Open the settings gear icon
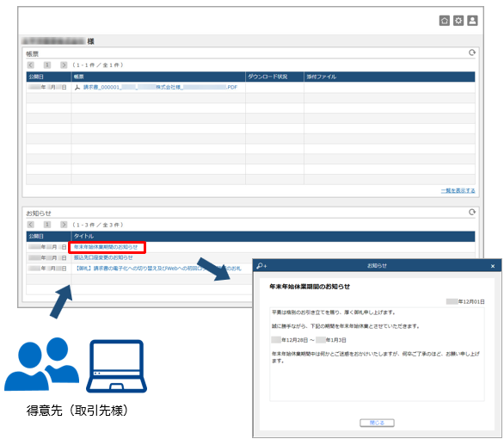Image resolution: width=504 pixels, height=439 pixels. tap(458, 21)
